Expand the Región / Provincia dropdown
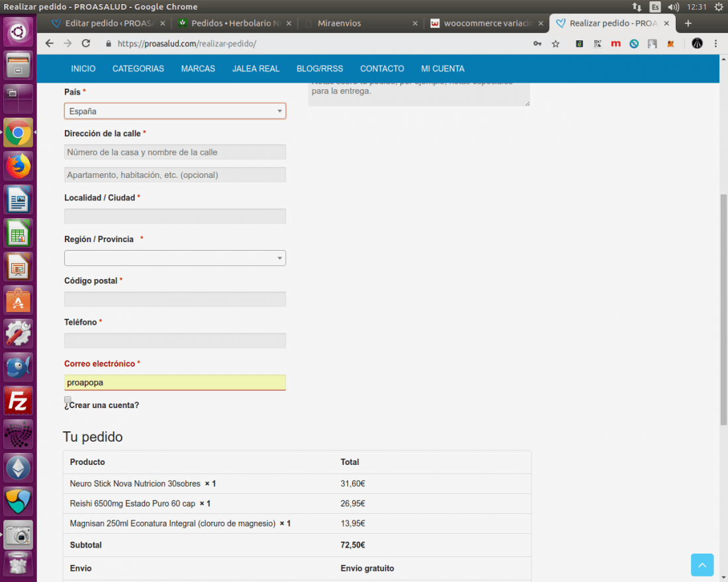 coord(175,258)
